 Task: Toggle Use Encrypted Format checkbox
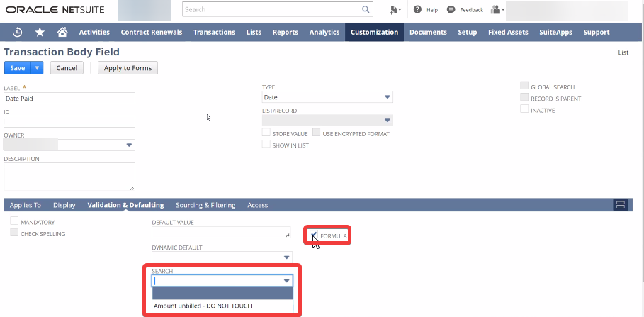tap(316, 133)
